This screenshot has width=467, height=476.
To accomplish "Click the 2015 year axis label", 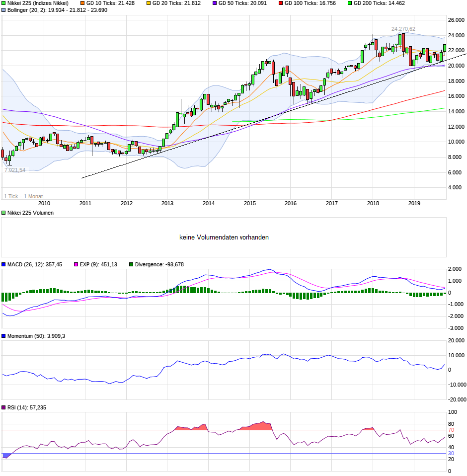I will [250, 203].
